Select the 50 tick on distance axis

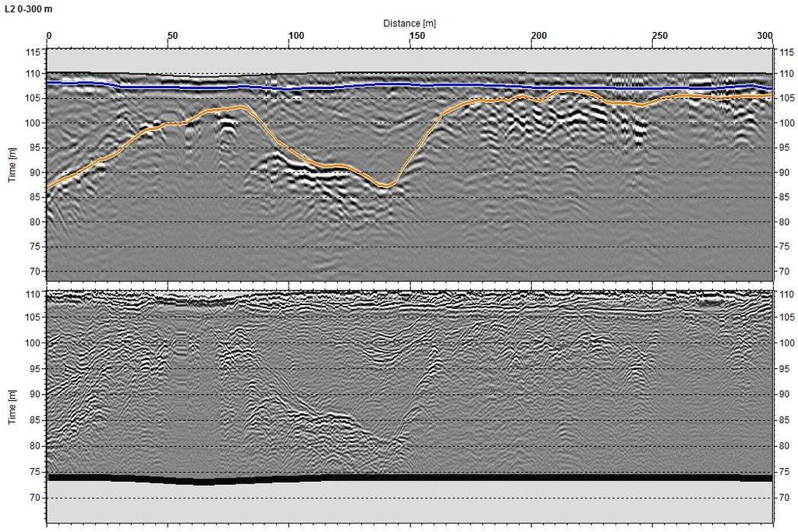(x=172, y=36)
